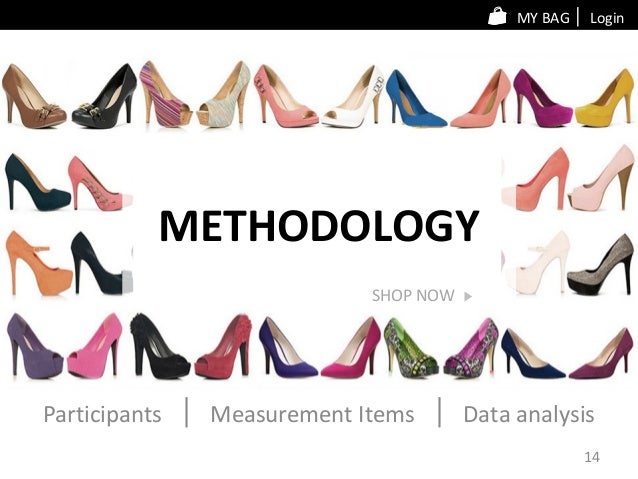Open the Data analysis tab

click(x=529, y=415)
